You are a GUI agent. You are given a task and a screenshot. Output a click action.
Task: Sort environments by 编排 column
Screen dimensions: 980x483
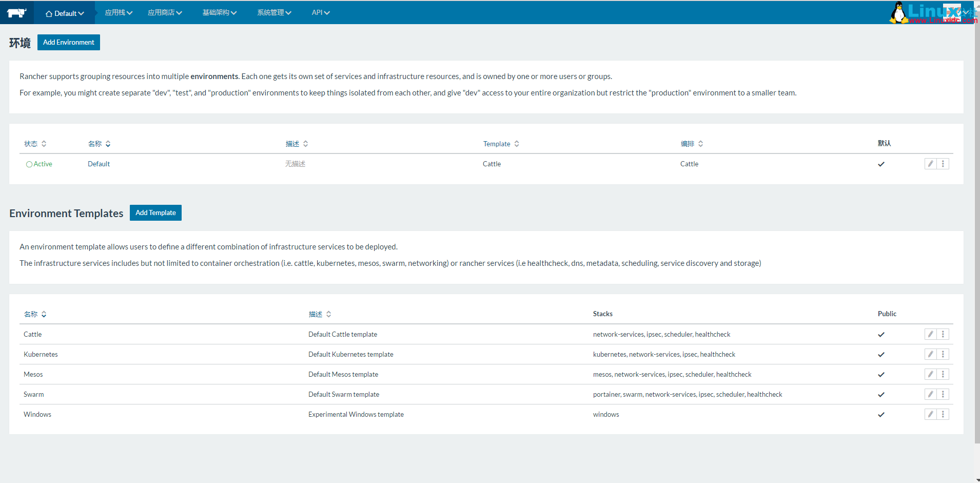pyautogui.click(x=692, y=144)
